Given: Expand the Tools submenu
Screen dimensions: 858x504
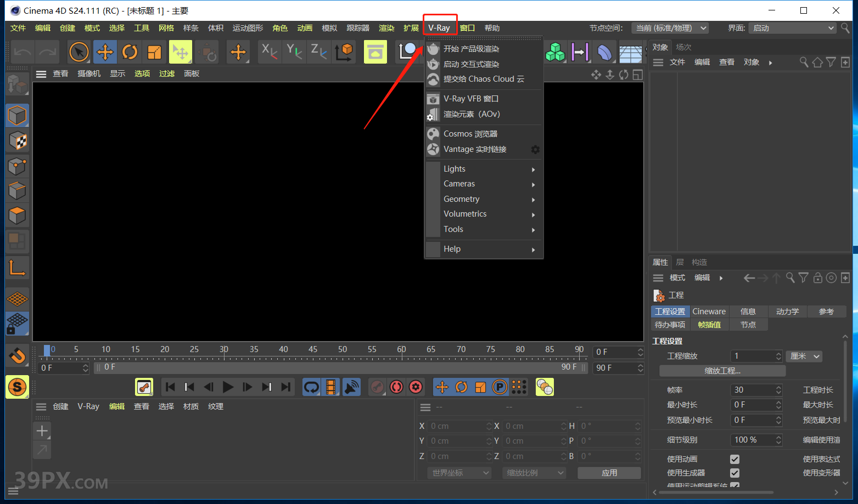Looking at the screenshot, I should (484, 229).
